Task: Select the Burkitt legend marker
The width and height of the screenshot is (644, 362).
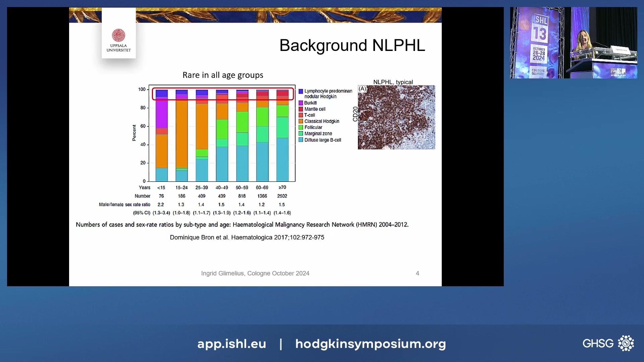Action: pyautogui.click(x=301, y=103)
